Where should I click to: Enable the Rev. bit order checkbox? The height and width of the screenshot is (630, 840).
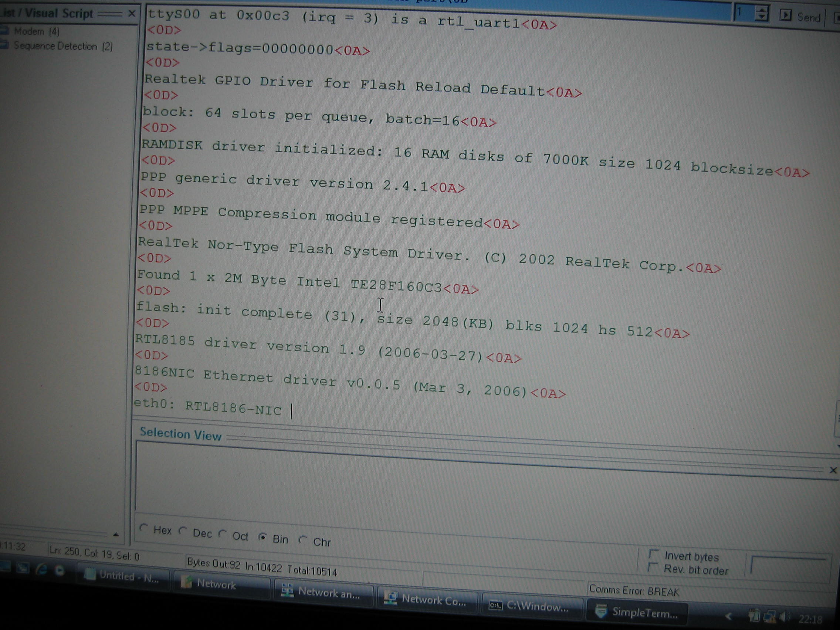coord(652,568)
